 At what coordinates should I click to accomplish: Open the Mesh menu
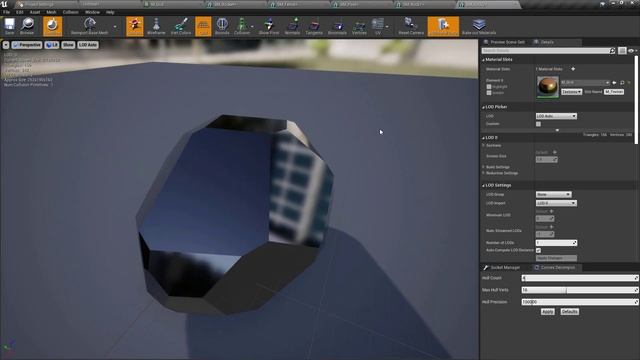(51, 12)
